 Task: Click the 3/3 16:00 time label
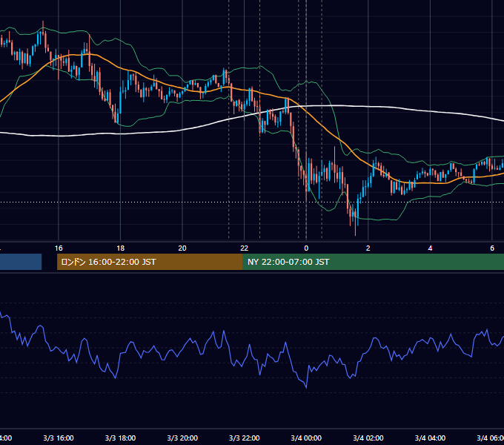[59, 438]
